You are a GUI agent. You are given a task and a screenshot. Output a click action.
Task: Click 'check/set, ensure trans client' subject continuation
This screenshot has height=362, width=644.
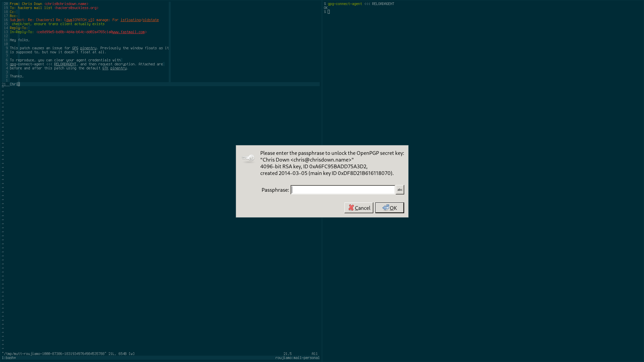[x=58, y=24]
